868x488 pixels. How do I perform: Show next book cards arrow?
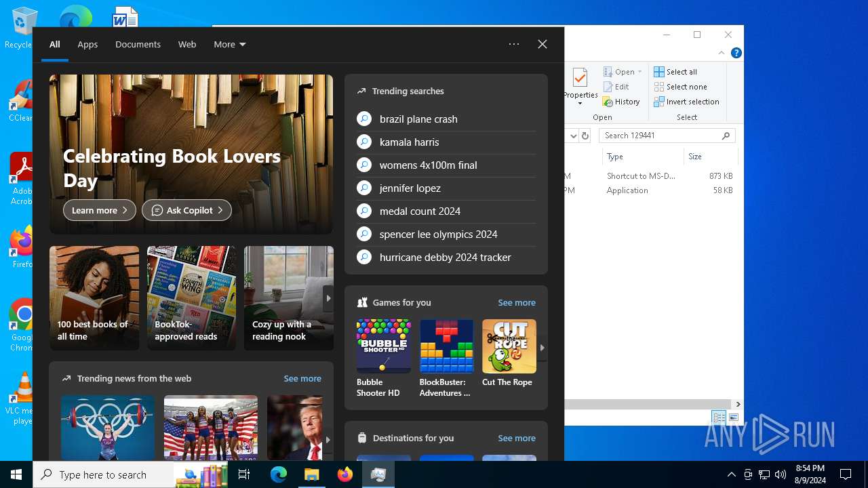coord(328,298)
